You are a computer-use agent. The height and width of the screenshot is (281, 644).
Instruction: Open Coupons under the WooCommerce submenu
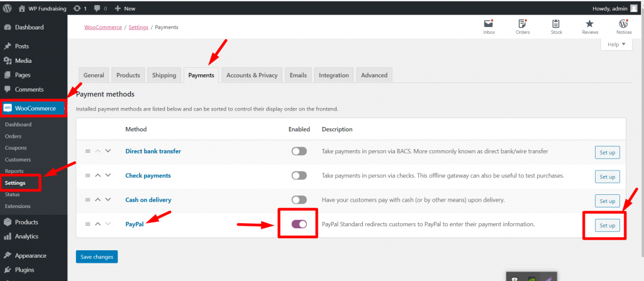(16, 148)
